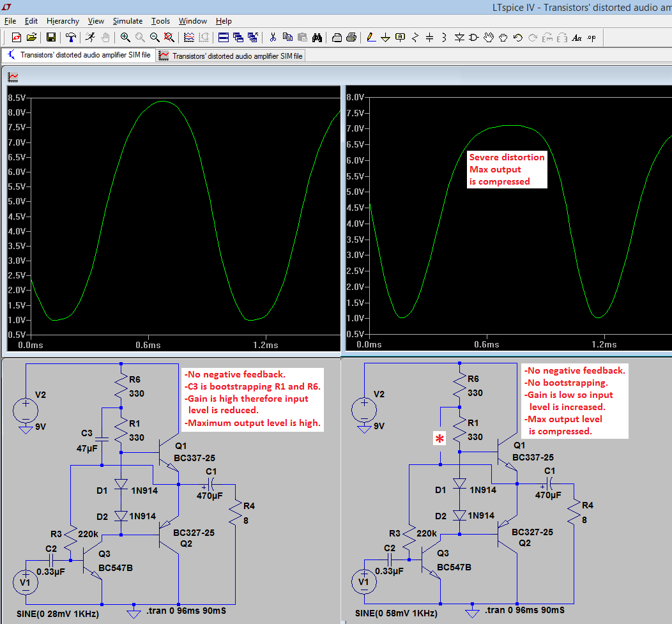Save the file with the floppy disk icon
The width and height of the screenshot is (672, 624).
[51, 38]
